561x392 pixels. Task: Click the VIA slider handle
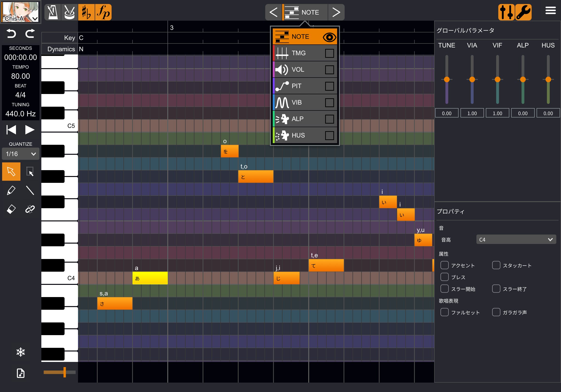point(472,79)
